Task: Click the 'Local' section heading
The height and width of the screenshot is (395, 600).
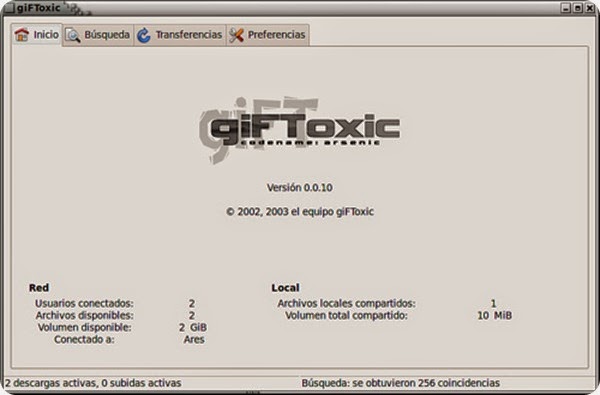Action: coord(285,287)
